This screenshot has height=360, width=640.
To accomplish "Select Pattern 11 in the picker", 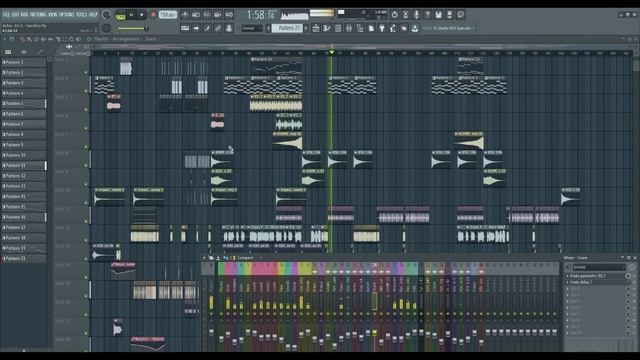I will pos(24,165).
